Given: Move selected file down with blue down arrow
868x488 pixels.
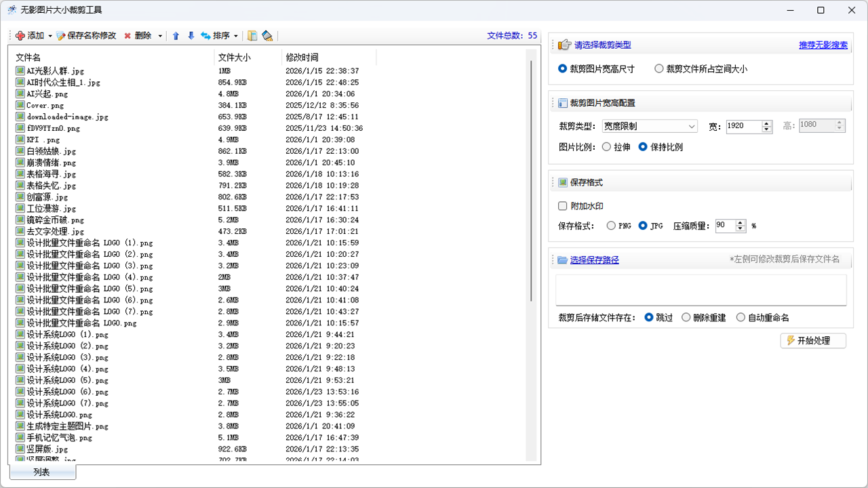Looking at the screenshot, I should click(191, 36).
